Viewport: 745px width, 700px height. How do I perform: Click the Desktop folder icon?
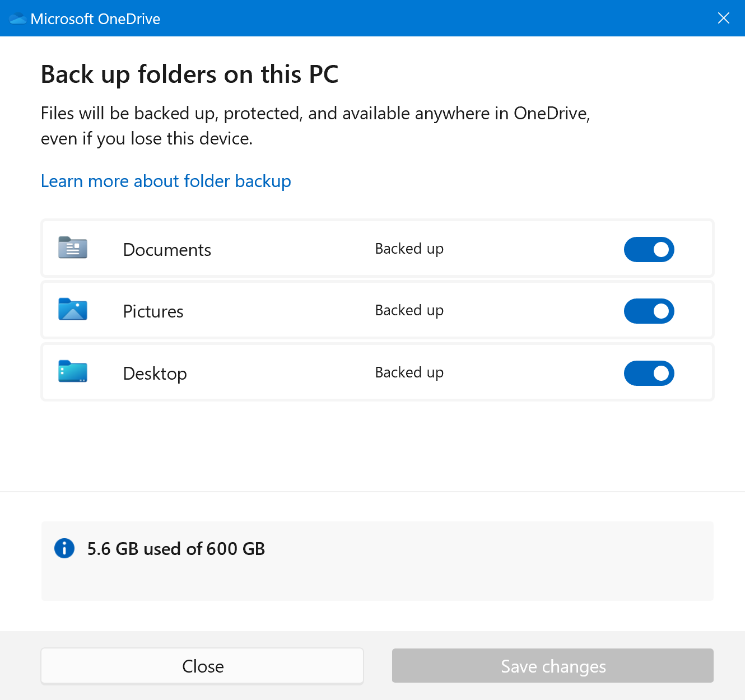(73, 371)
